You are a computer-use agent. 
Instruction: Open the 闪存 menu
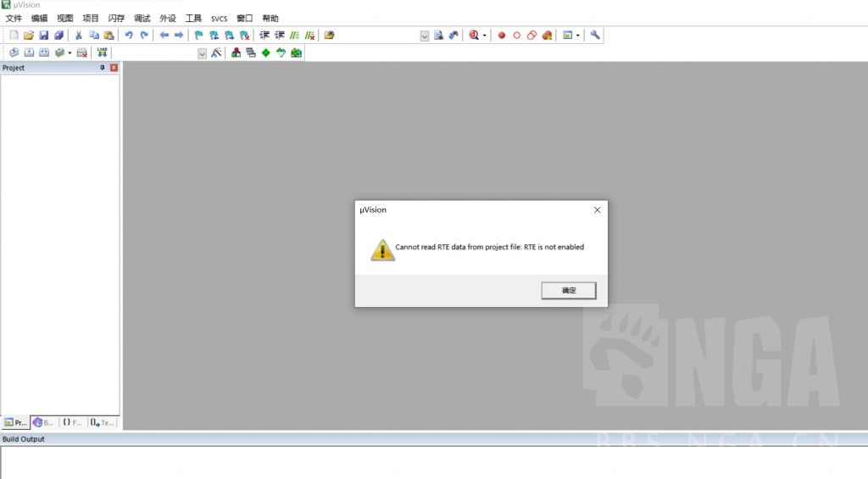(116, 19)
